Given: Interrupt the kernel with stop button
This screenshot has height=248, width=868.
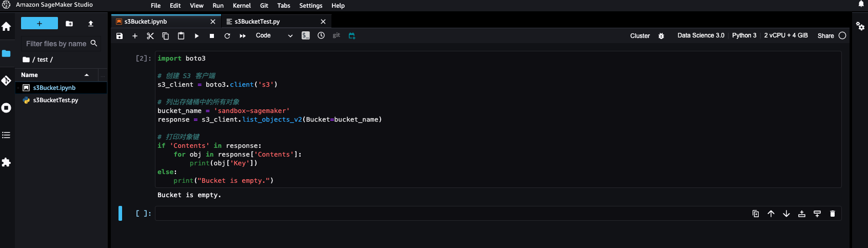Looking at the screenshot, I should 212,36.
